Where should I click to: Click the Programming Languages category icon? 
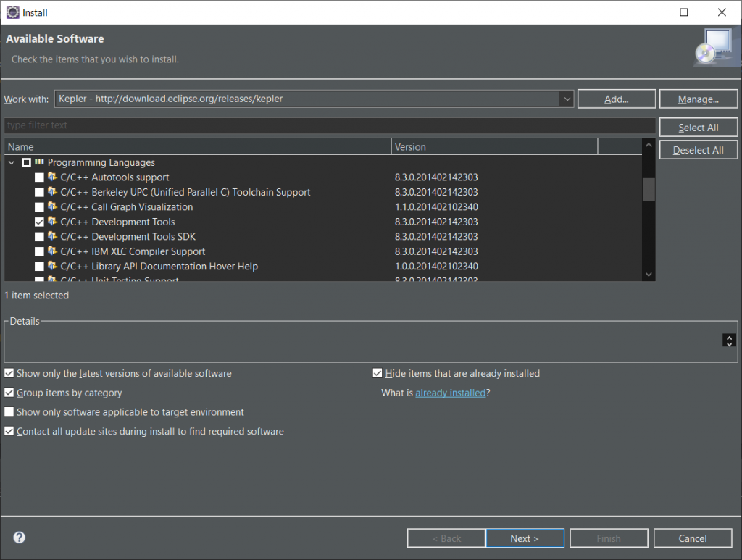[x=39, y=162]
